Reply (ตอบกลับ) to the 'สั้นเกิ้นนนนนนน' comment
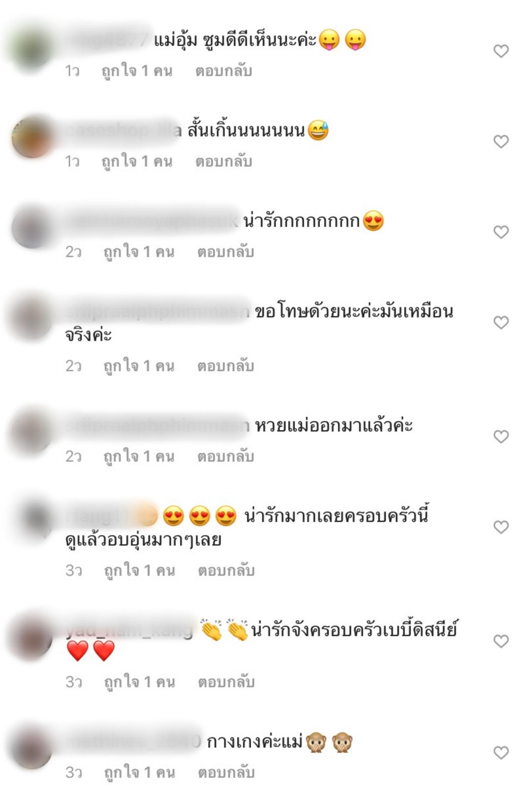 click(224, 161)
